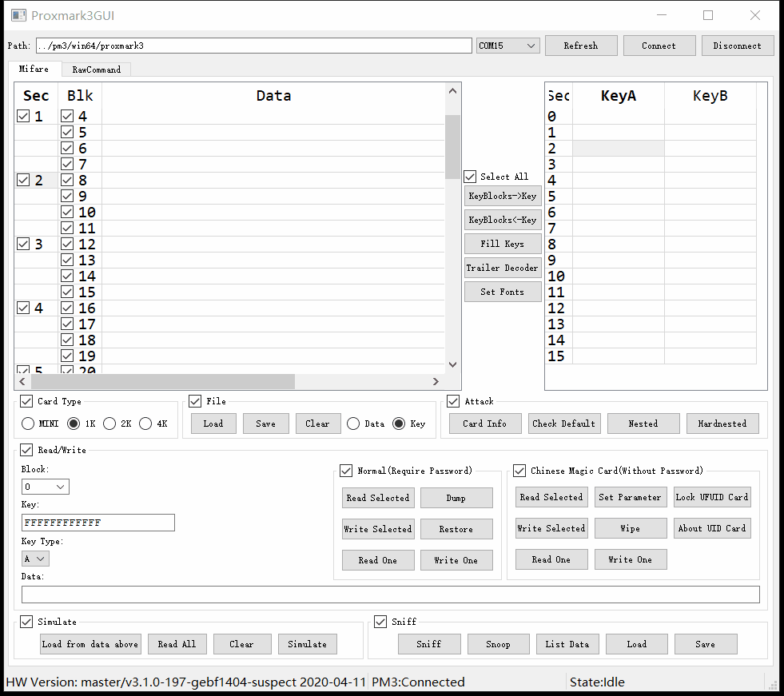
Task: Click the Proxmark3GUI title bar app icon
Action: click(x=18, y=15)
